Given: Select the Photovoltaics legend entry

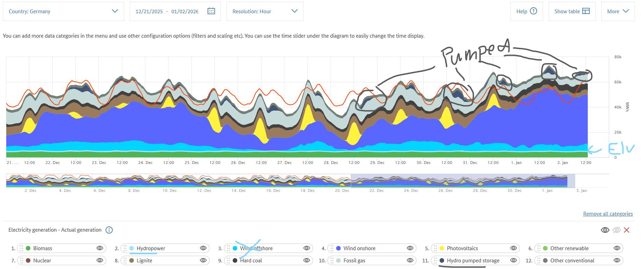Looking at the screenshot, I should [x=462, y=248].
